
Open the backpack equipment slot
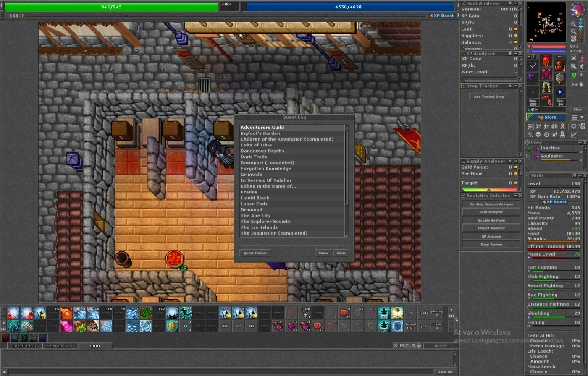point(560,66)
